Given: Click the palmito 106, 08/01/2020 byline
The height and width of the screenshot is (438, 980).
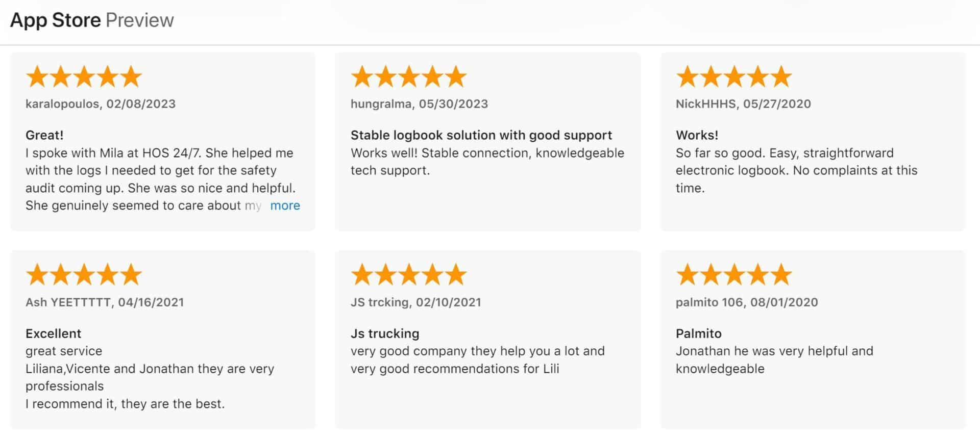Looking at the screenshot, I should (747, 302).
